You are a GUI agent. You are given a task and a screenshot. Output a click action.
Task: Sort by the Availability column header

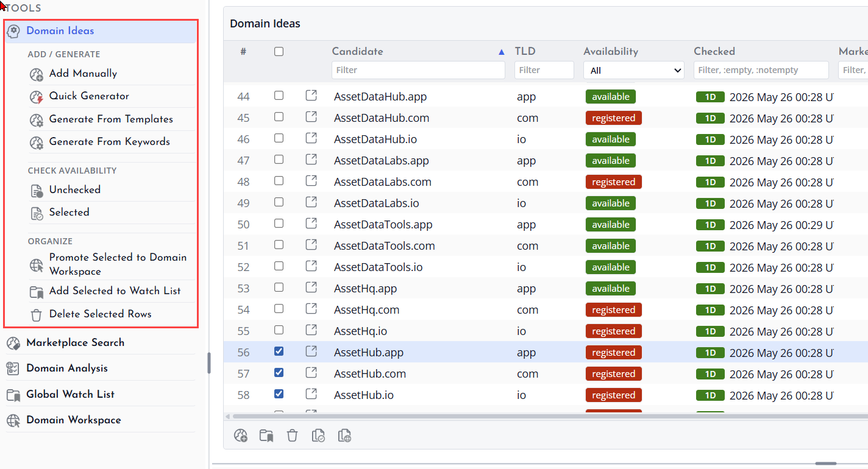[611, 52]
